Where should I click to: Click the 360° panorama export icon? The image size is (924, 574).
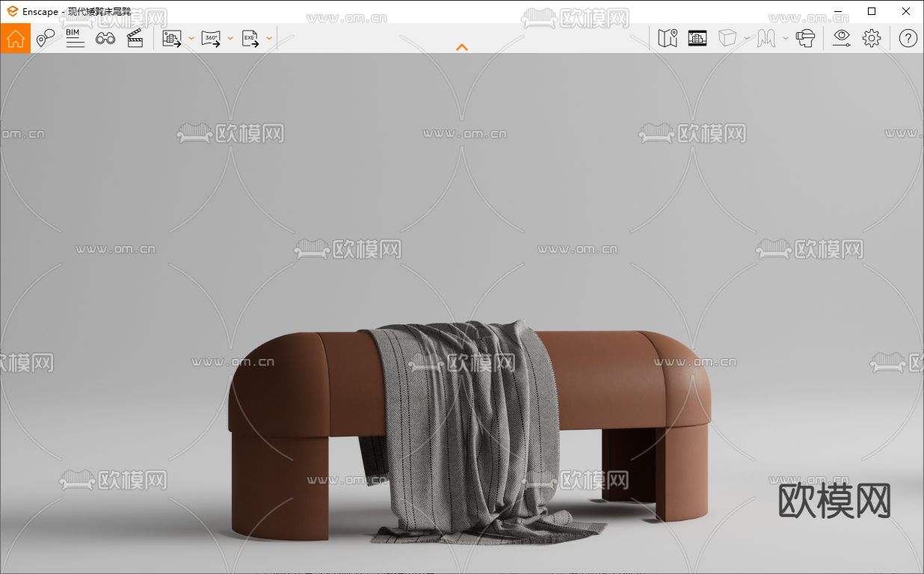tap(211, 39)
